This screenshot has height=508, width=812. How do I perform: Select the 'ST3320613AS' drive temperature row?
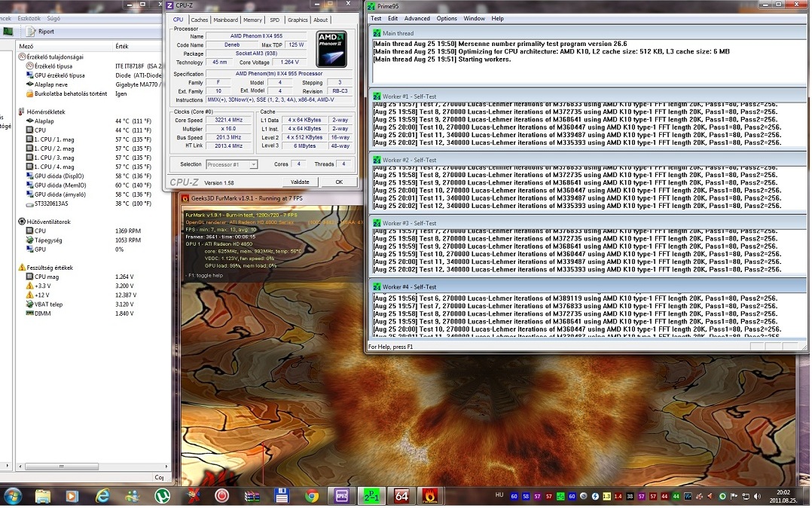pos(89,204)
